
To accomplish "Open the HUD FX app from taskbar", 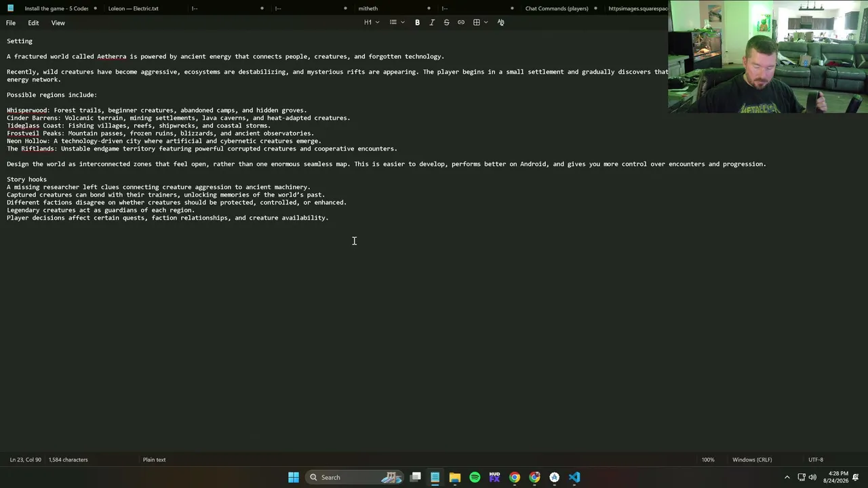I will (494, 477).
